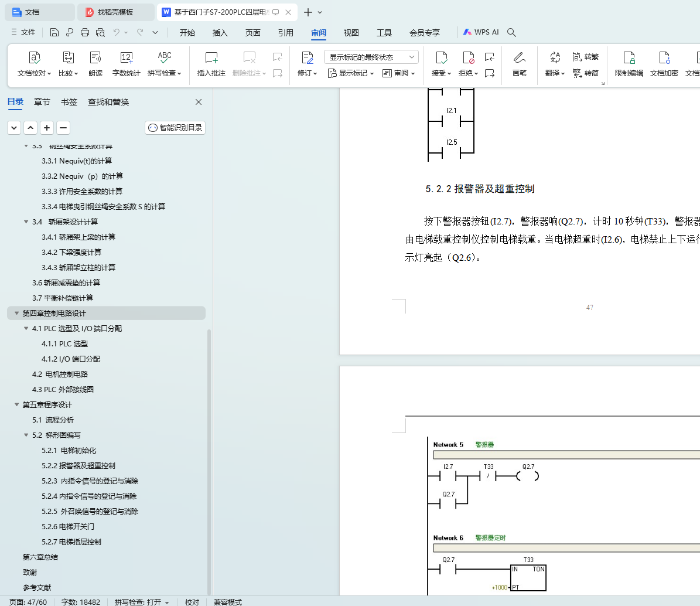Open the search magnifier icon beside WPS AI

coord(511,32)
